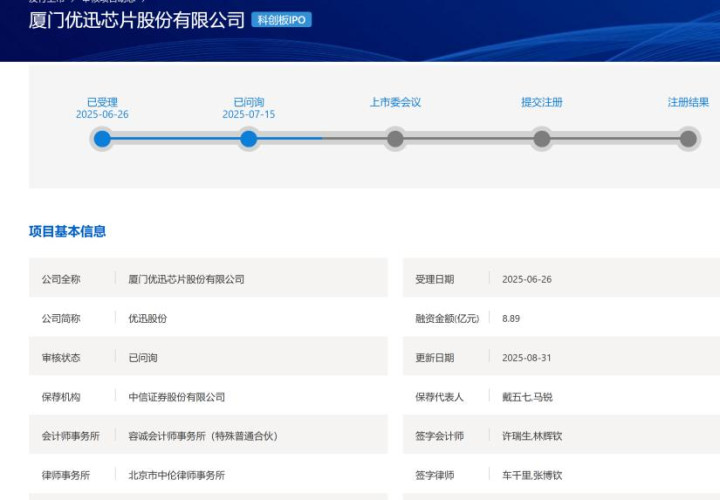Click the 提交注册 stage label

[x=541, y=102]
